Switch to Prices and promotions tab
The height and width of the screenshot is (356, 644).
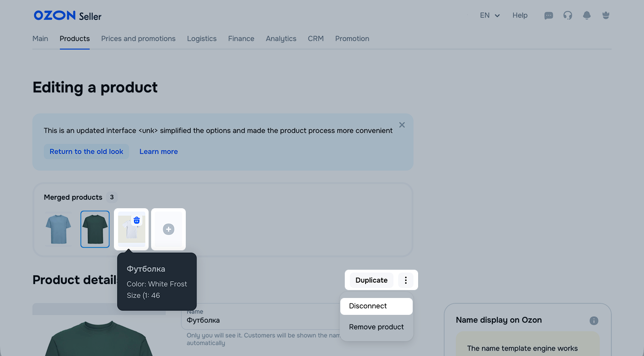tap(138, 39)
